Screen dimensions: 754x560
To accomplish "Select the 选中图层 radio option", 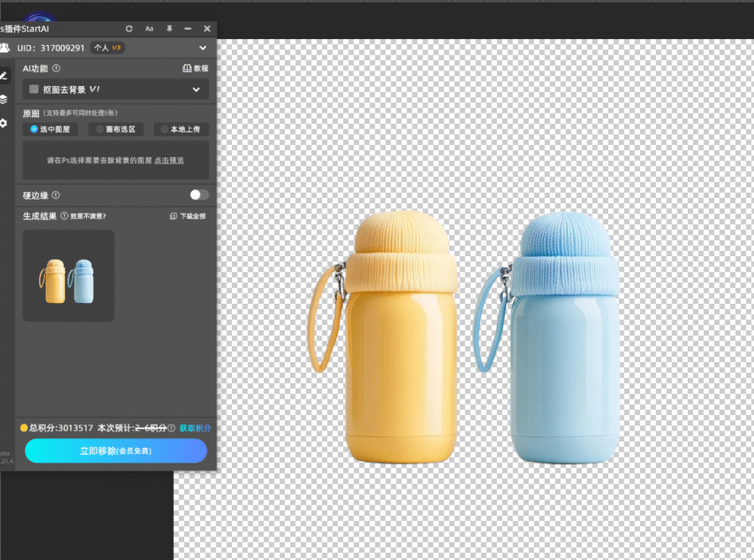I will point(51,130).
